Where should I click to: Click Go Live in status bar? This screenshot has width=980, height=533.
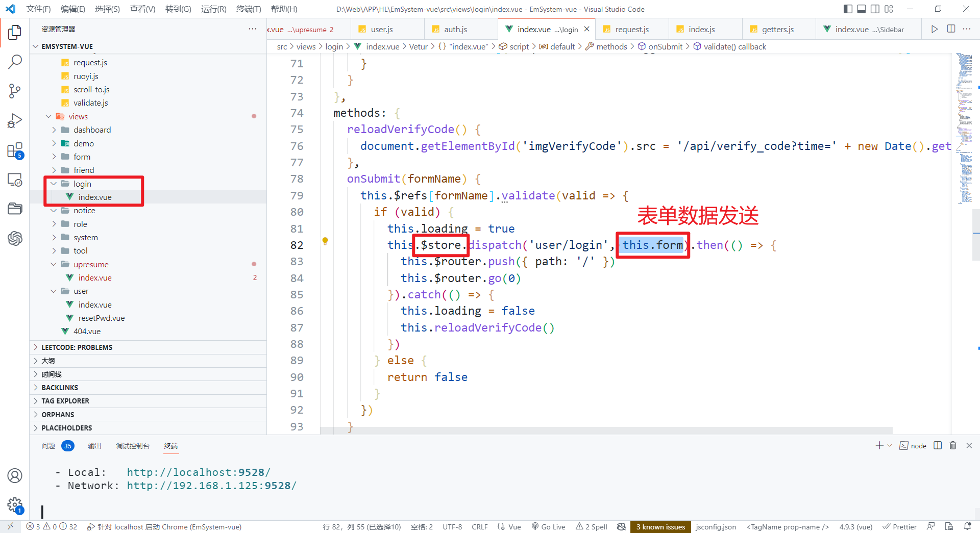pyautogui.click(x=548, y=527)
